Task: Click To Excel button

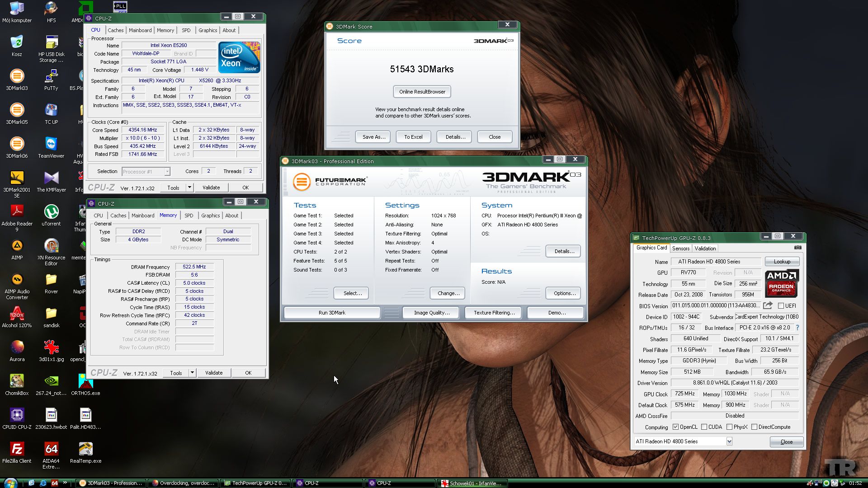Action: [x=413, y=137]
